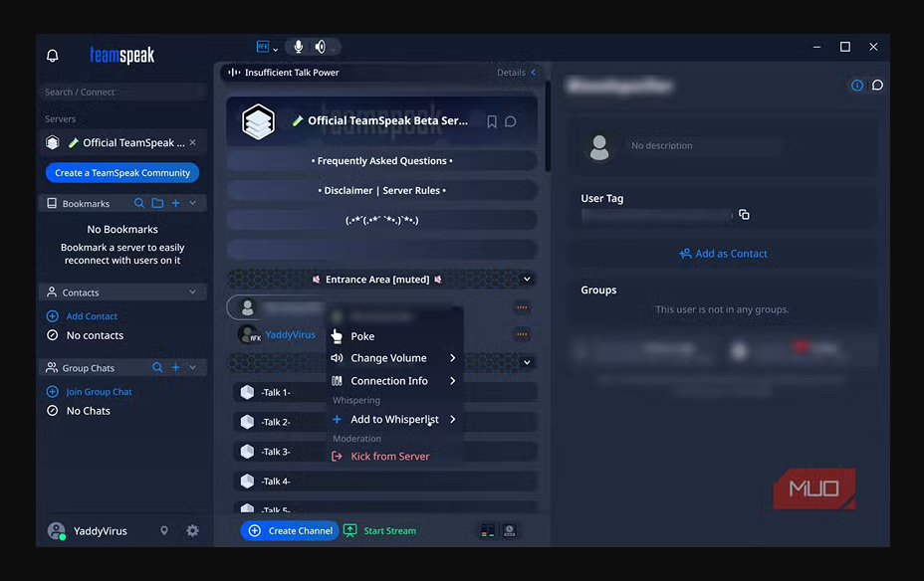Close the Official TeamSpeak server tab

click(x=193, y=142)
